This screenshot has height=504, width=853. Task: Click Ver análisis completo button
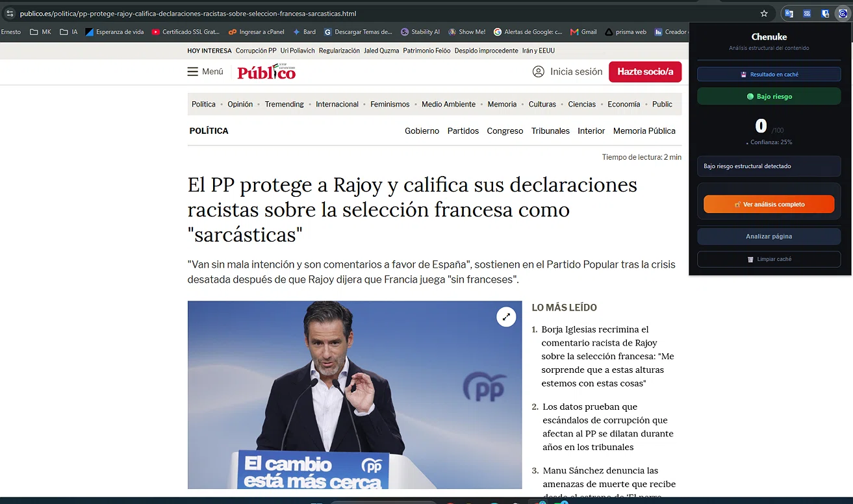(769, 204)
